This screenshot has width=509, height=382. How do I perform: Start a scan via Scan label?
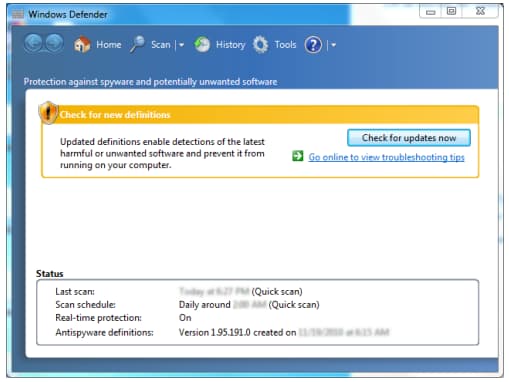click(x=161, y=44)
